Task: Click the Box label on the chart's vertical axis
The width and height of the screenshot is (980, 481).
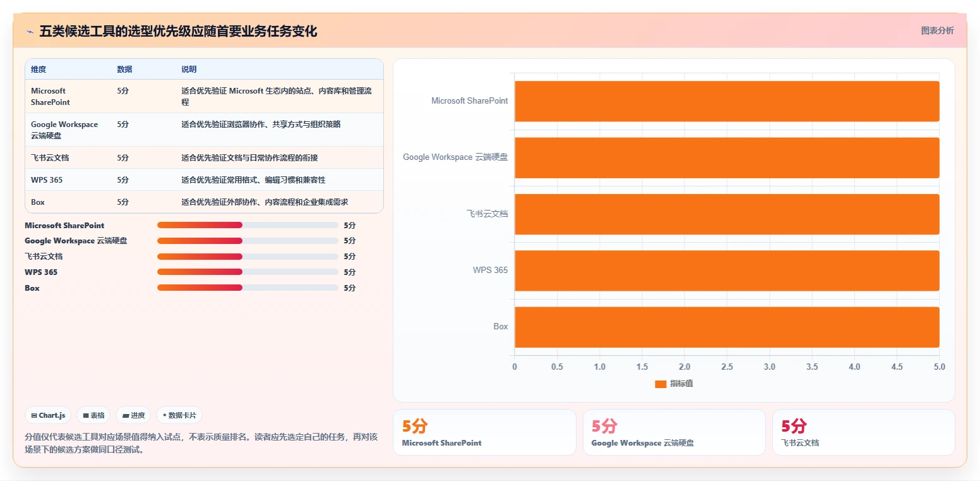Action: pos(501,327)
